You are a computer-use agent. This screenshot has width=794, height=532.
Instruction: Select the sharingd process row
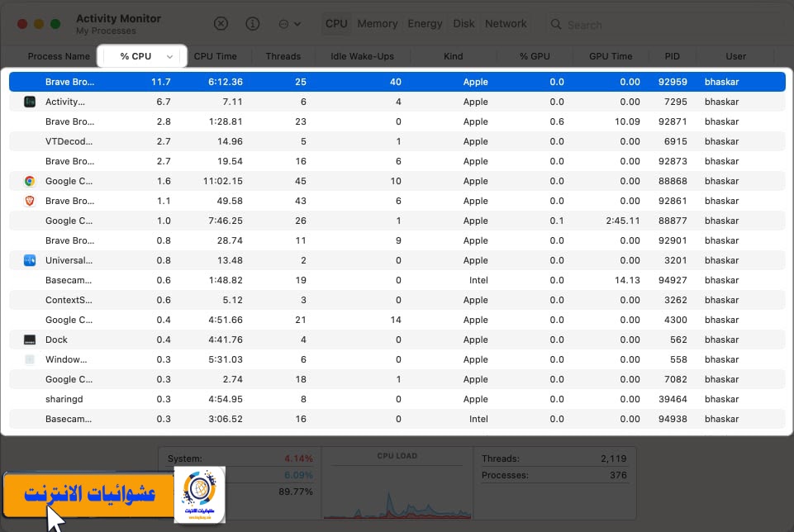coord(397,399)
